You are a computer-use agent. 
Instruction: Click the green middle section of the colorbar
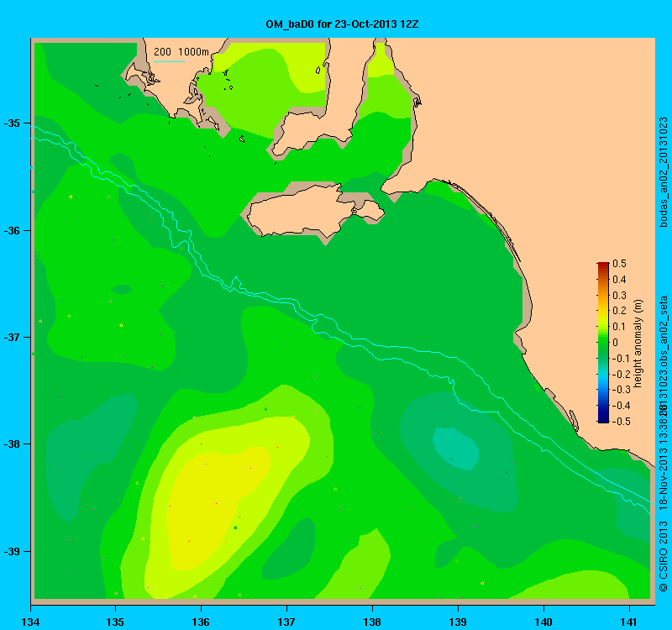point(603,343)
